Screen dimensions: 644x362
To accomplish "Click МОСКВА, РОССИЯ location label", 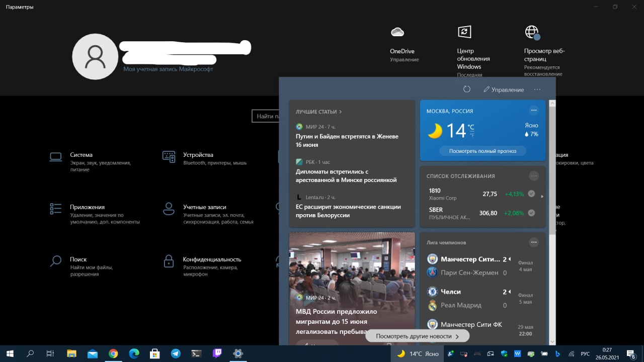I will pos(450,111).
